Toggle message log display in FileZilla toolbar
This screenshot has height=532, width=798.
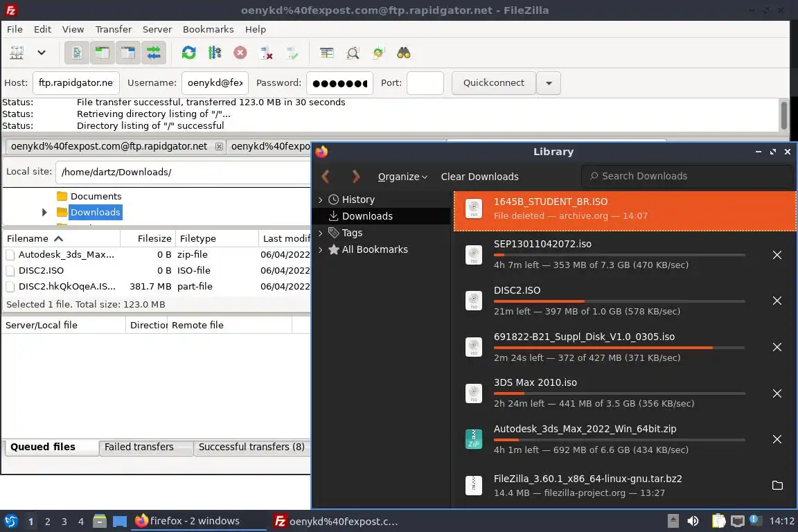(77, 53)
